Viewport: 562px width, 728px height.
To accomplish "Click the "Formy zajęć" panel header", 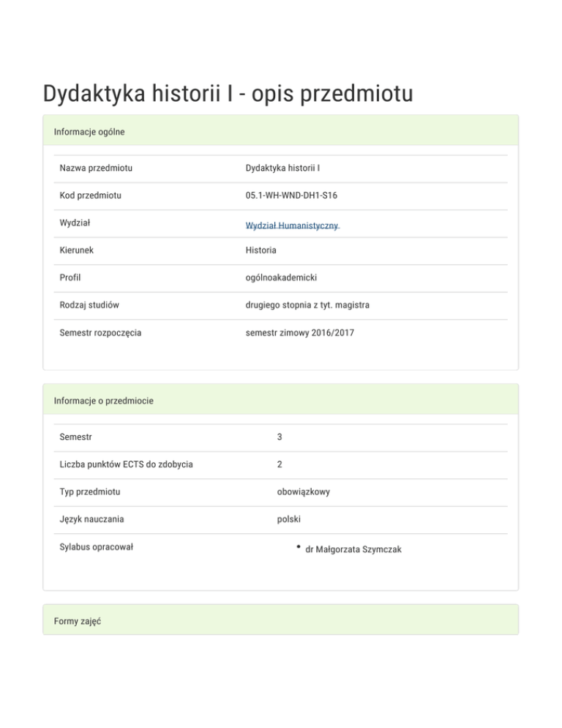I will pos(77,621).
